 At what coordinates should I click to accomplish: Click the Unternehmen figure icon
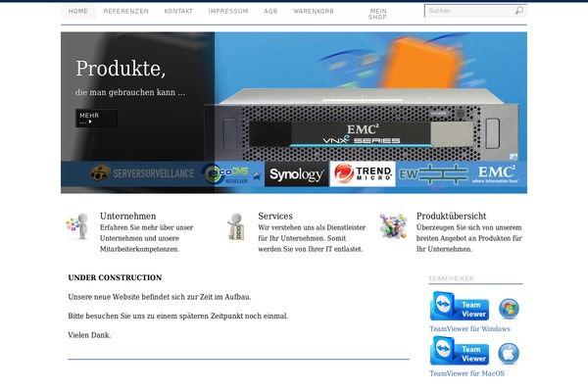pos(78,225)
